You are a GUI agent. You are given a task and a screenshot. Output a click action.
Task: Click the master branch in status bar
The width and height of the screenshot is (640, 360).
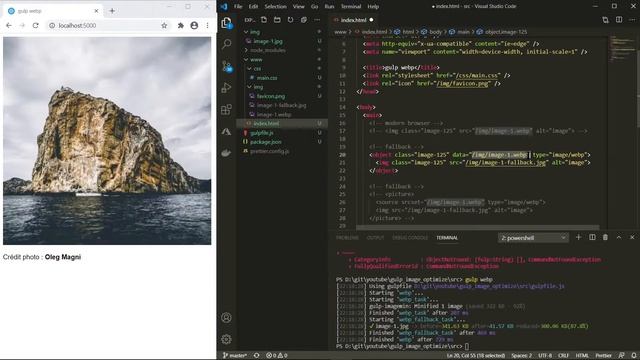[235, 356]
